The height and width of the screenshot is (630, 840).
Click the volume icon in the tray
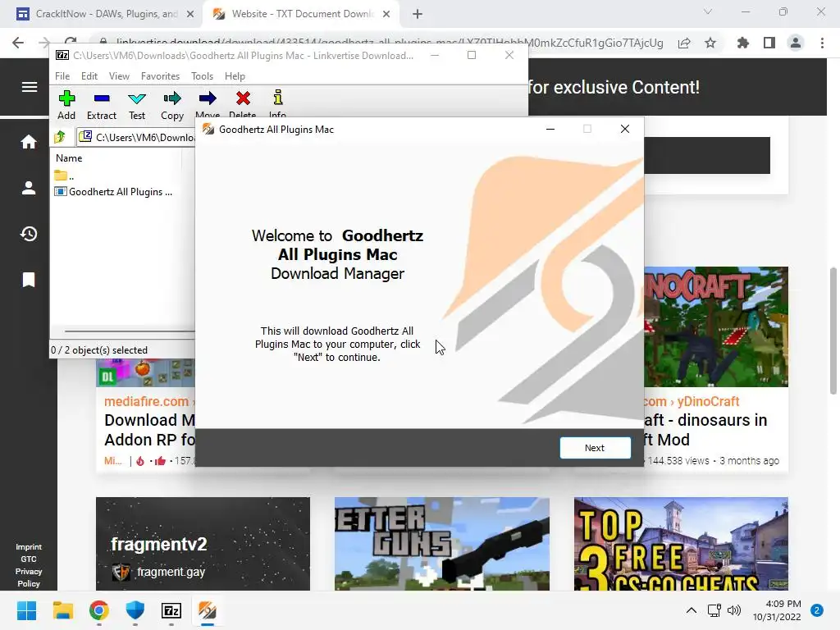(734, 610)
